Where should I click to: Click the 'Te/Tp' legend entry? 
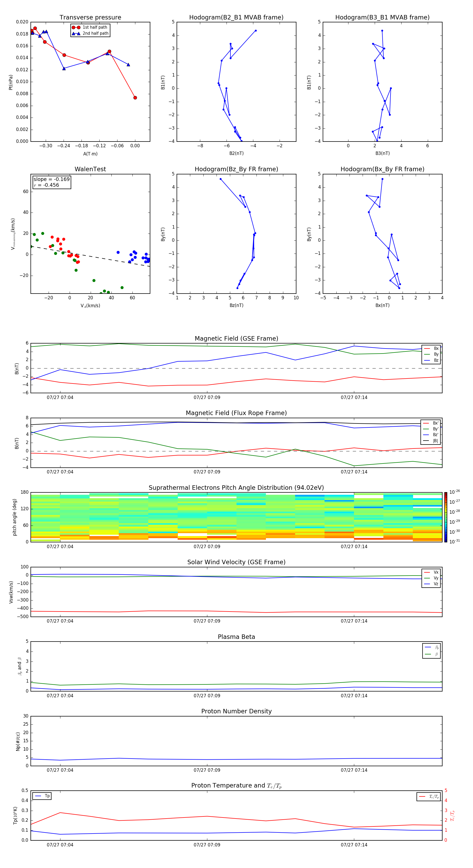click(429, 796)
